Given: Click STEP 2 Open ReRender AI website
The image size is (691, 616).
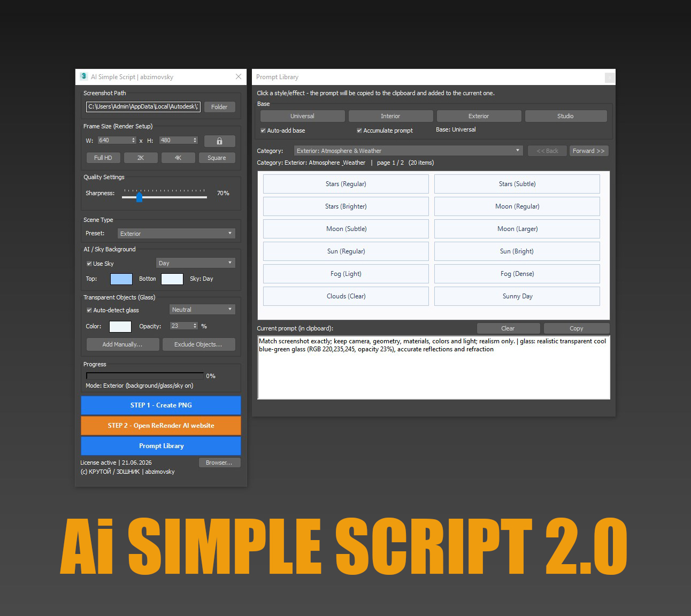Looking at the screenshot, I should click(x=161, y=426).
